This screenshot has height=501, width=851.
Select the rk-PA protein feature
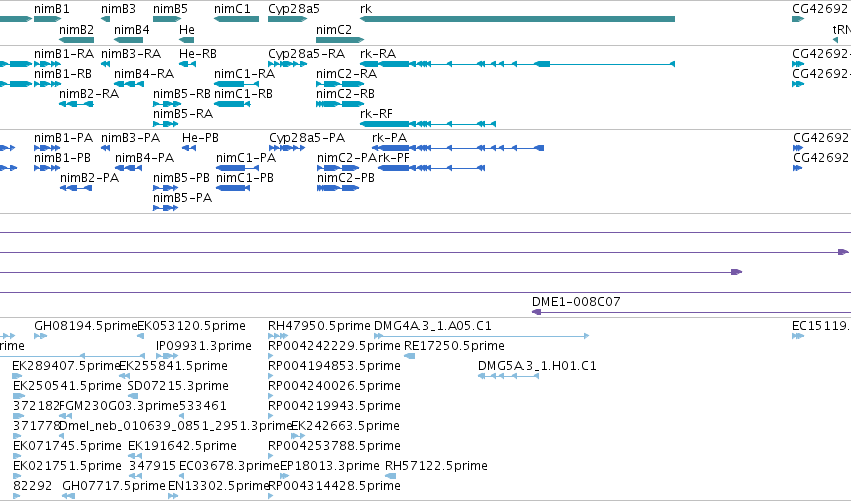point(458,148)
